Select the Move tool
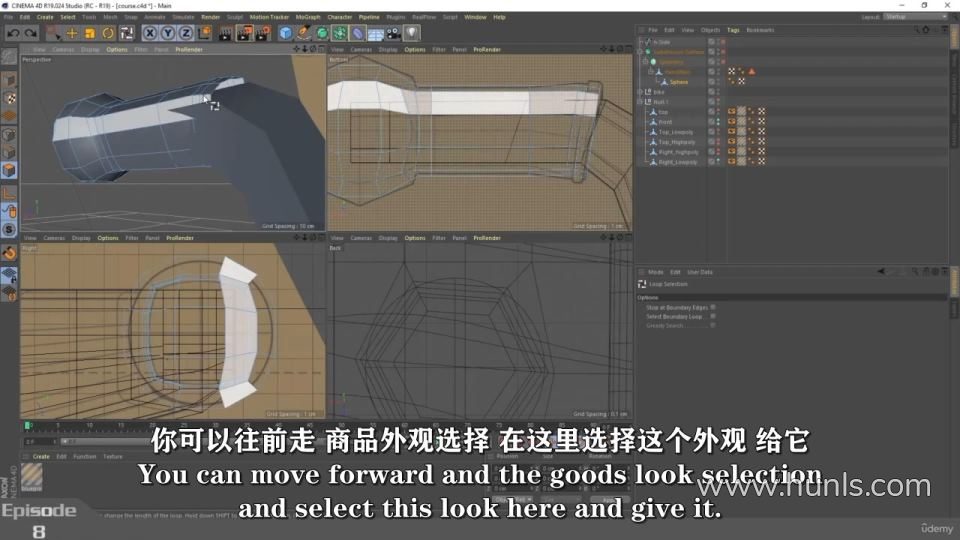 (x=72, y=33)
